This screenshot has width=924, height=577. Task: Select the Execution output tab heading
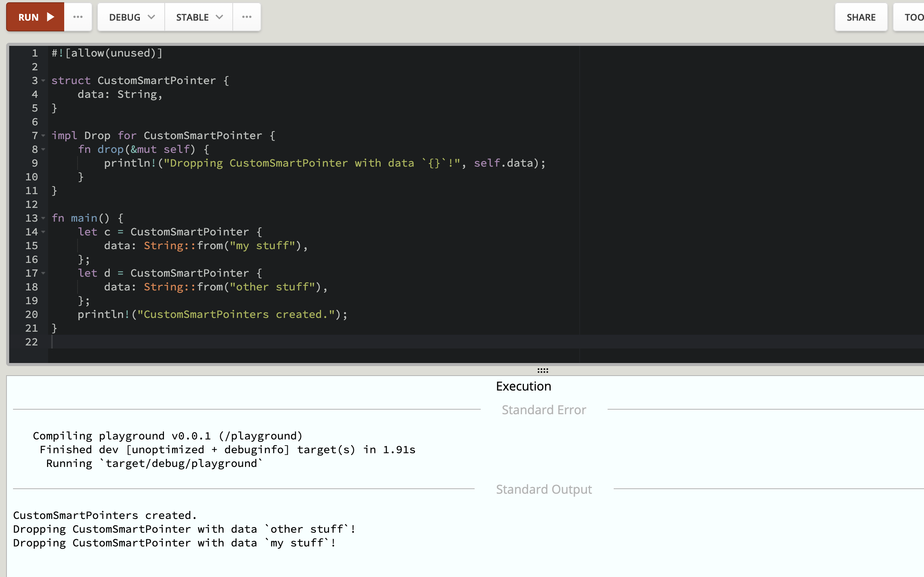click(x=523, y=386)
